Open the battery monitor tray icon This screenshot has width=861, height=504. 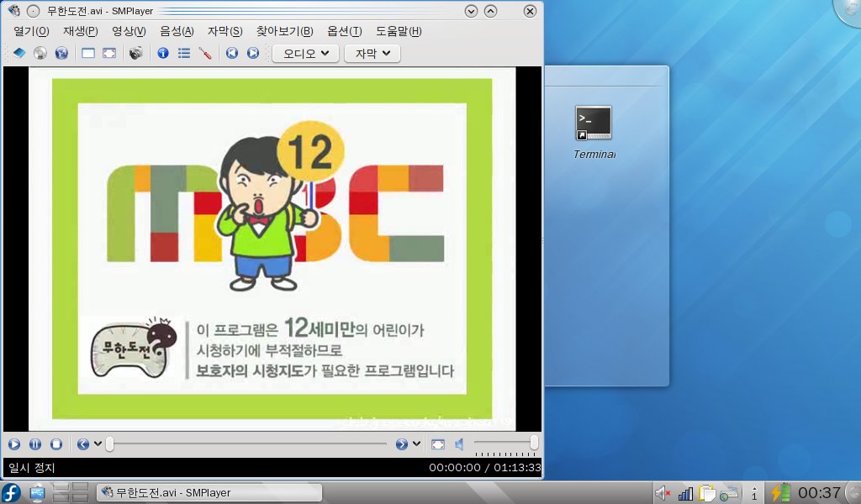tap(780, 493)
